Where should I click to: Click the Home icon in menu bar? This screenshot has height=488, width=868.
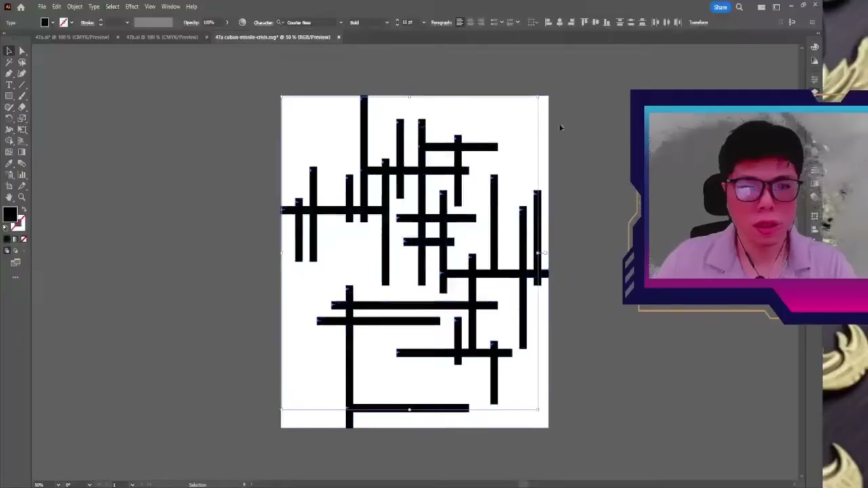[21, 7]
